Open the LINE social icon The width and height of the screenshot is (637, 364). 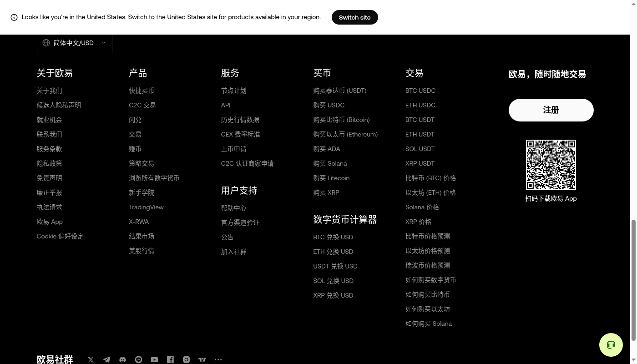click(x=139, y=359)
